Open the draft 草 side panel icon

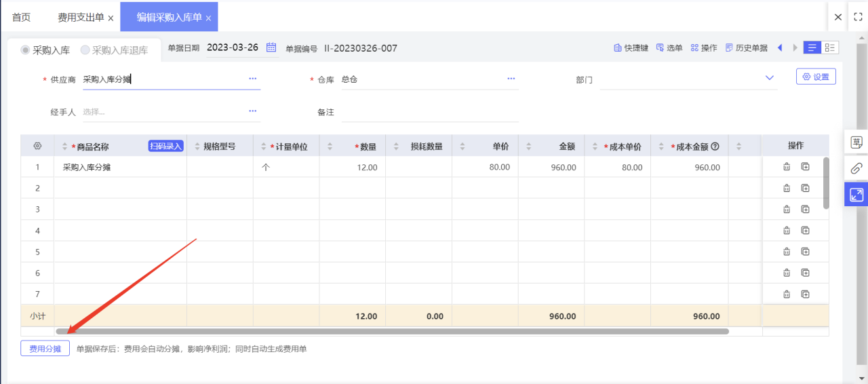856,142
